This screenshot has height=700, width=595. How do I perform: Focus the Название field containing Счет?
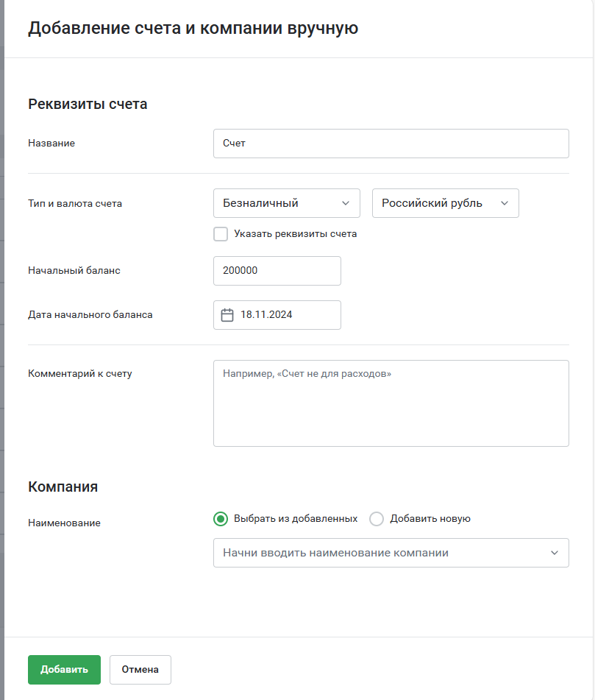(x=391, y=144)
